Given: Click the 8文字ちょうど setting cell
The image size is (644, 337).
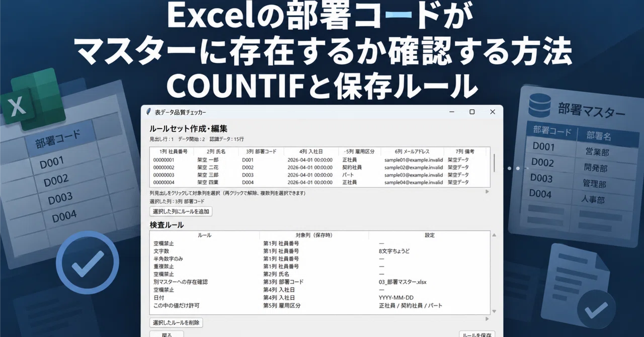Looking at the screenshot, I should click(395, 251).
